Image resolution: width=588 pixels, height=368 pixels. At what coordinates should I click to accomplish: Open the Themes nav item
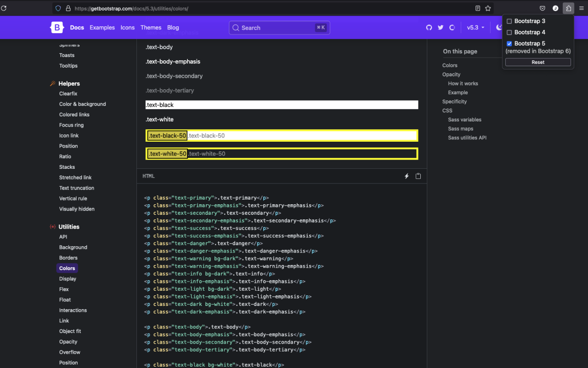click(151, 28)
